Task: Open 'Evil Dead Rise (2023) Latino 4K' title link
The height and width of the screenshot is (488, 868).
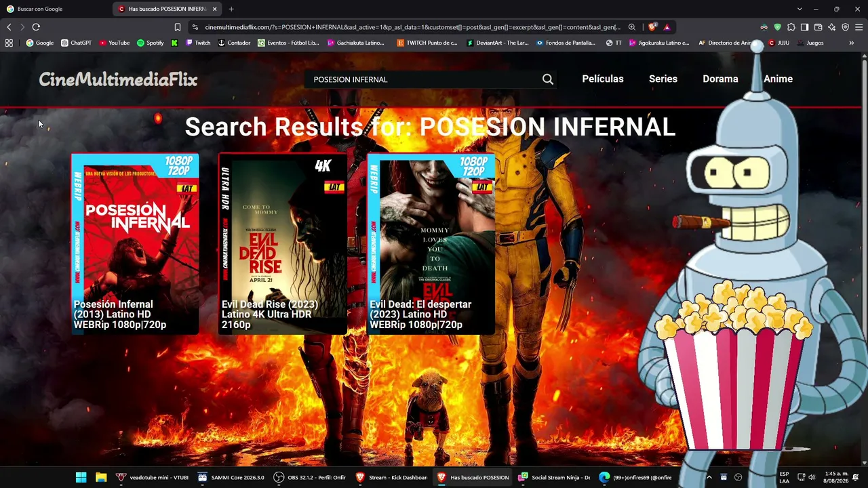Action: pos(270,314)
